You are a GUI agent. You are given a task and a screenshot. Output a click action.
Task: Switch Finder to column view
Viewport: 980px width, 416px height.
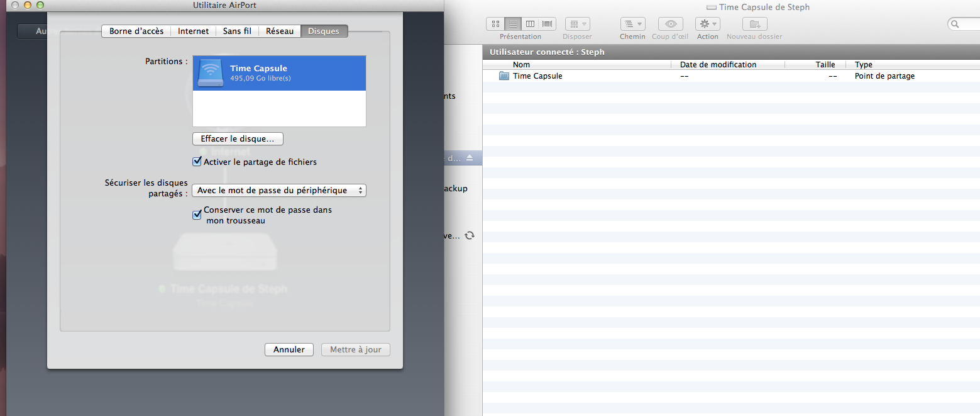(x=530, y=24)
